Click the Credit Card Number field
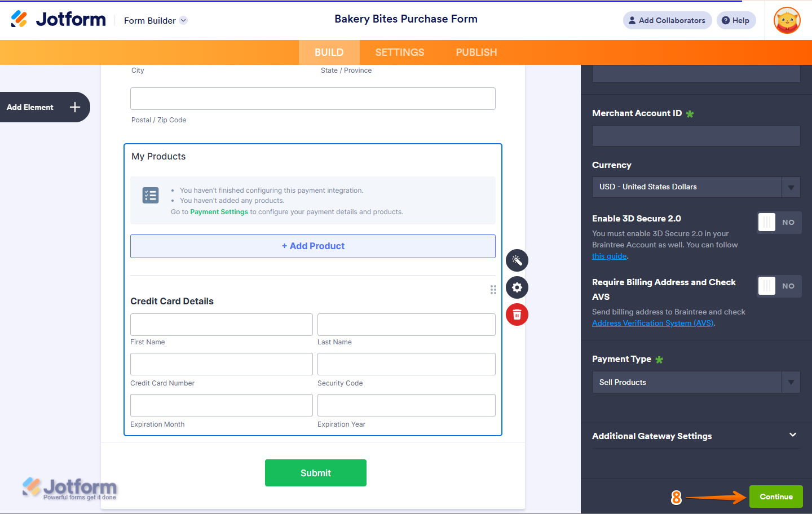 click(222, 364)
